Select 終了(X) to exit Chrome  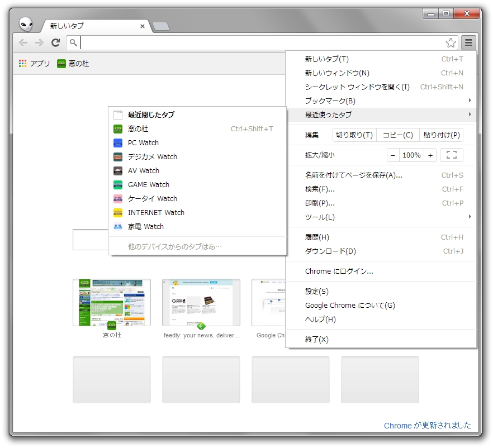click(381, 340)
